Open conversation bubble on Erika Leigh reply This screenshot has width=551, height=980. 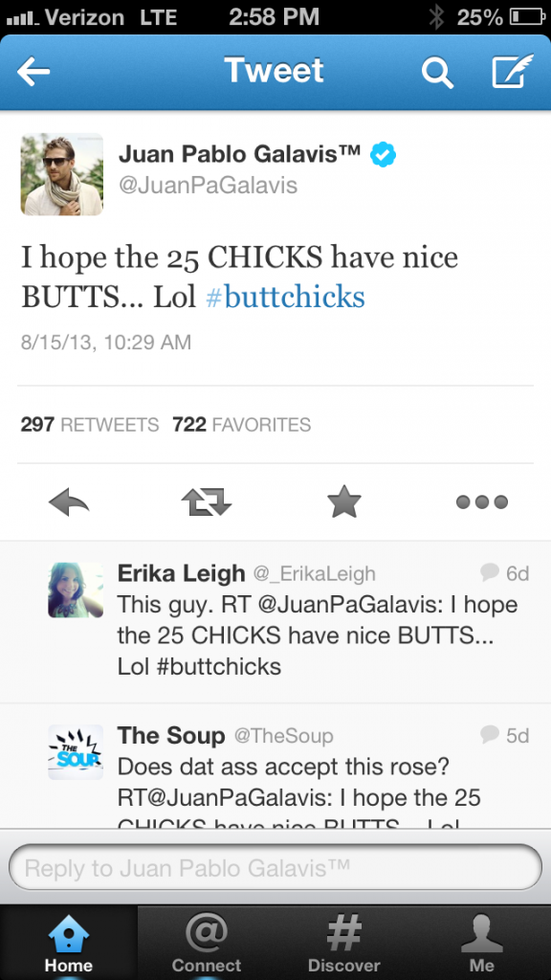click(490, 571)
